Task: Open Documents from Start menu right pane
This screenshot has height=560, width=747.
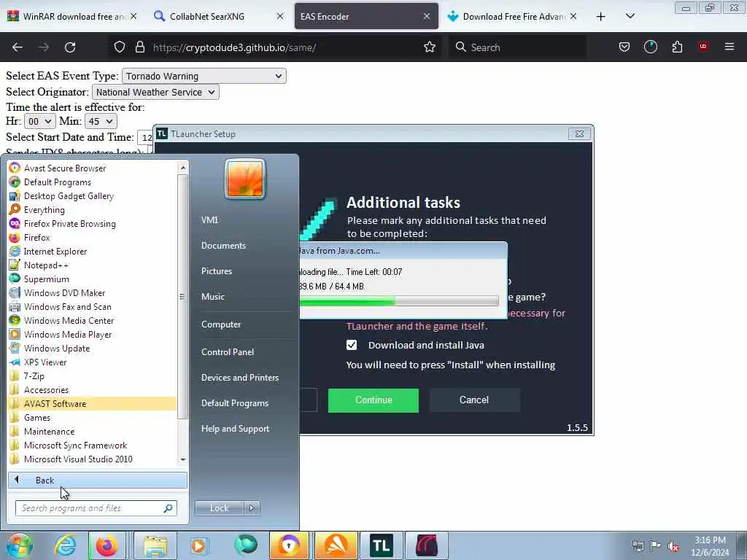Action: coord(223,245)
